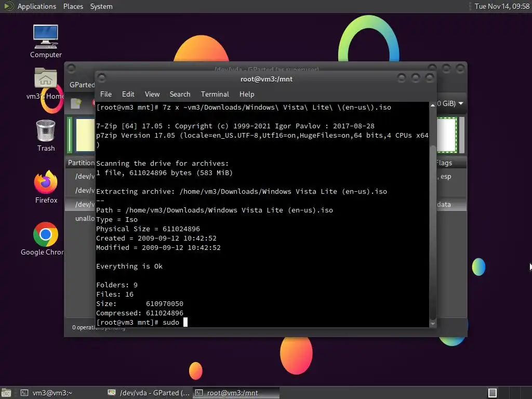The width and height of the screenshot is (532, 399).
Task: Click the '0 operations pending' GParted status
Action: pos(98,327)
